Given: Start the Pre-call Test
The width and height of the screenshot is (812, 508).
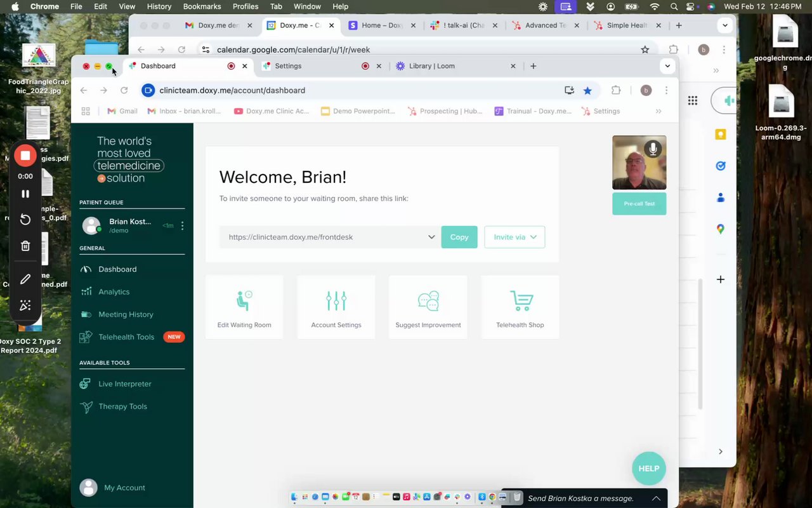Looking at the screenshot, I should coord(639,204).
